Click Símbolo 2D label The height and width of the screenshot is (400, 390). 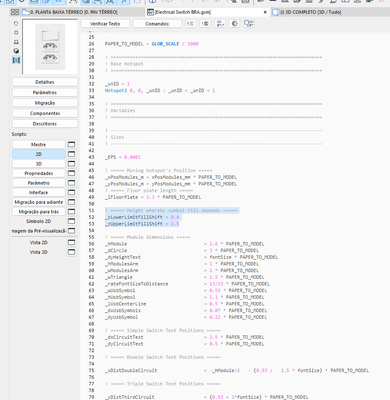[39, 221]
